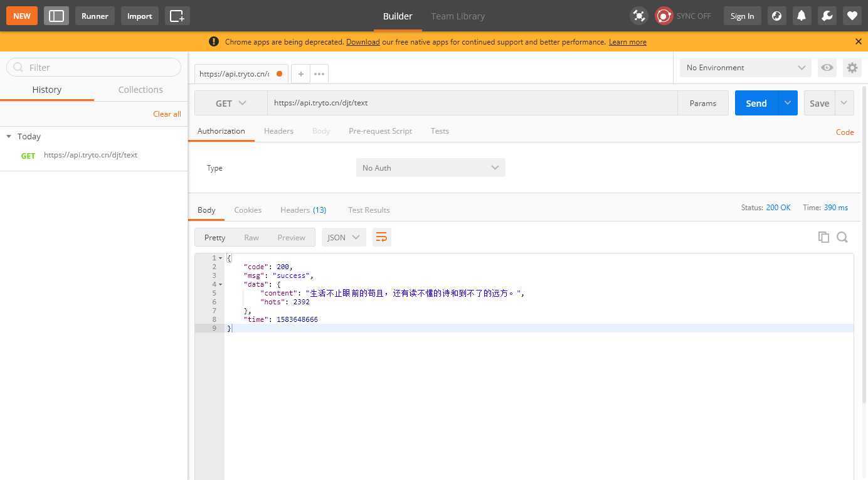Show the response Headers (13) tab
The width and height of the screenshot is (868, 480).
click(x=303, y=210)
